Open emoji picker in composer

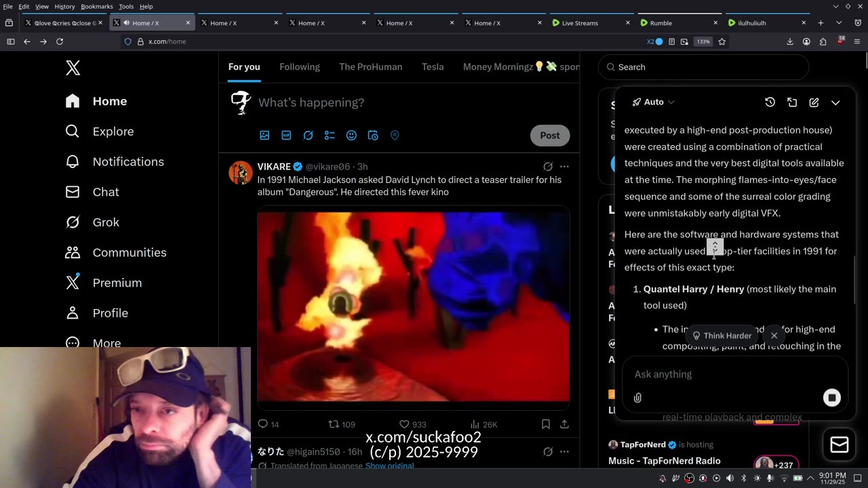351,136
